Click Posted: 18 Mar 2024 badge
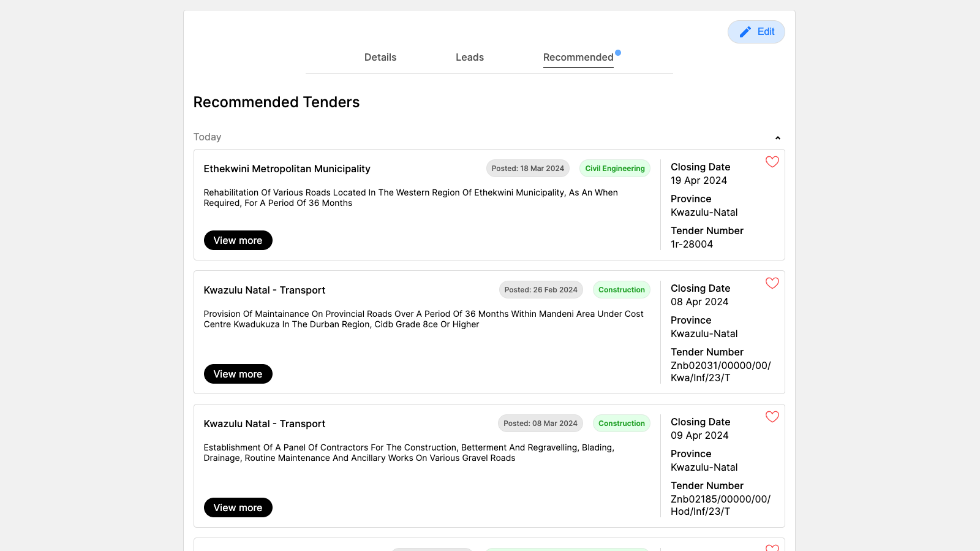980x551 pixels. (x=528, y=169)
